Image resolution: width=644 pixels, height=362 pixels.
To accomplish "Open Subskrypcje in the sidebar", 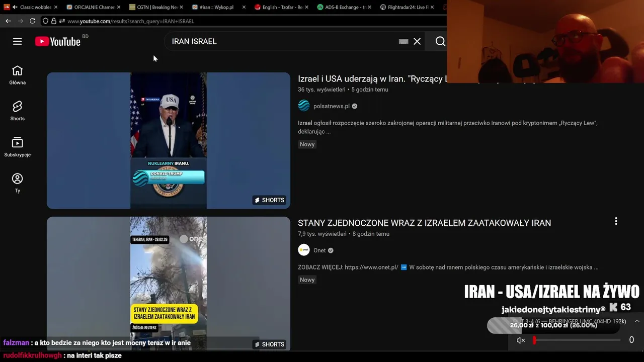I will 18,147.
